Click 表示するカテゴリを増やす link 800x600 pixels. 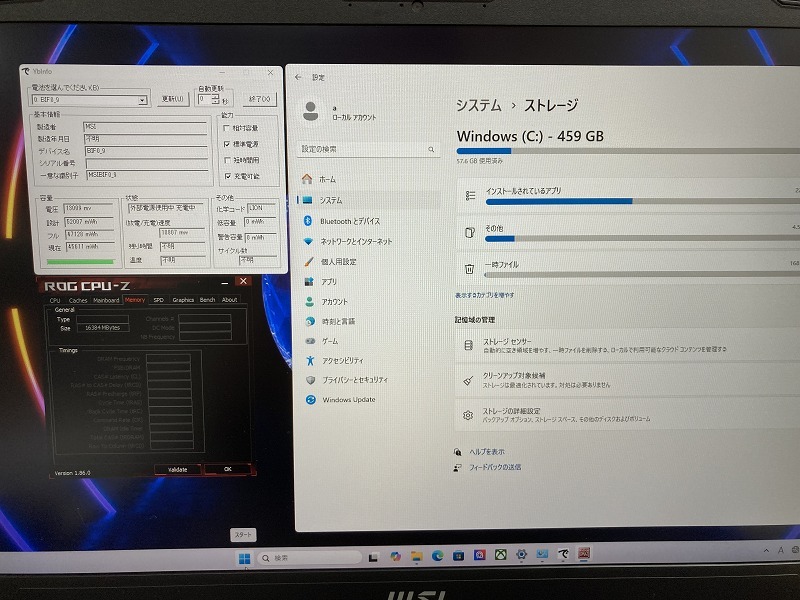tap(485, 295)
